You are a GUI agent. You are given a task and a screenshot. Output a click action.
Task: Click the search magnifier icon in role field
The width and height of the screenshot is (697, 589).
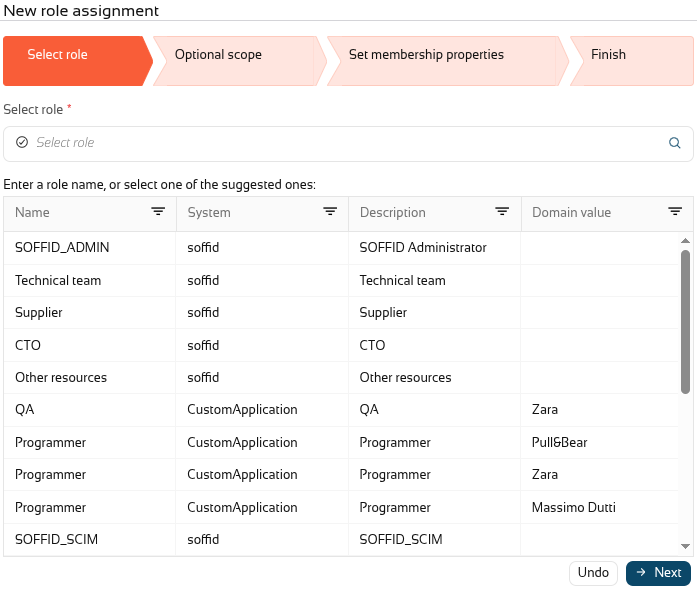coord(674,143)
